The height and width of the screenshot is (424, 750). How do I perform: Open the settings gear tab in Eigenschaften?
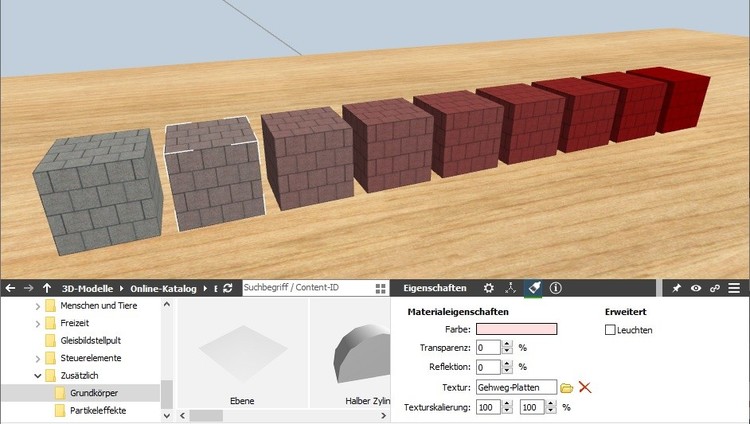tap(489, 288)
